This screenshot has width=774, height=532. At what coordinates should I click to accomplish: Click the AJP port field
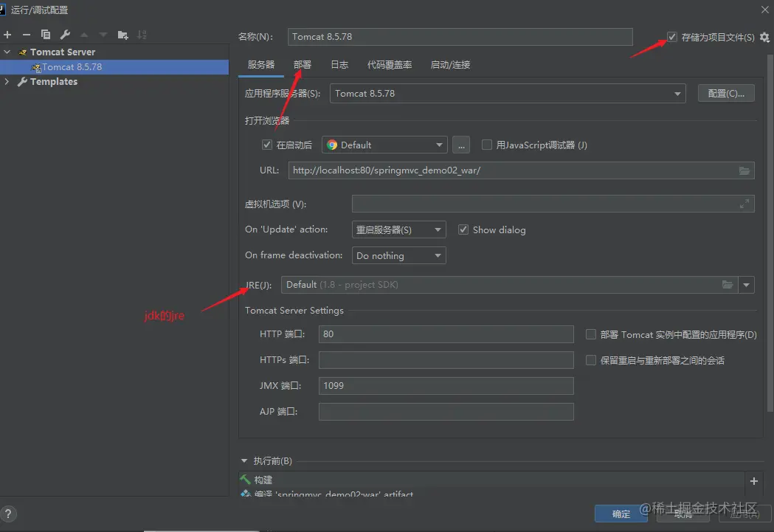(446, 412)
